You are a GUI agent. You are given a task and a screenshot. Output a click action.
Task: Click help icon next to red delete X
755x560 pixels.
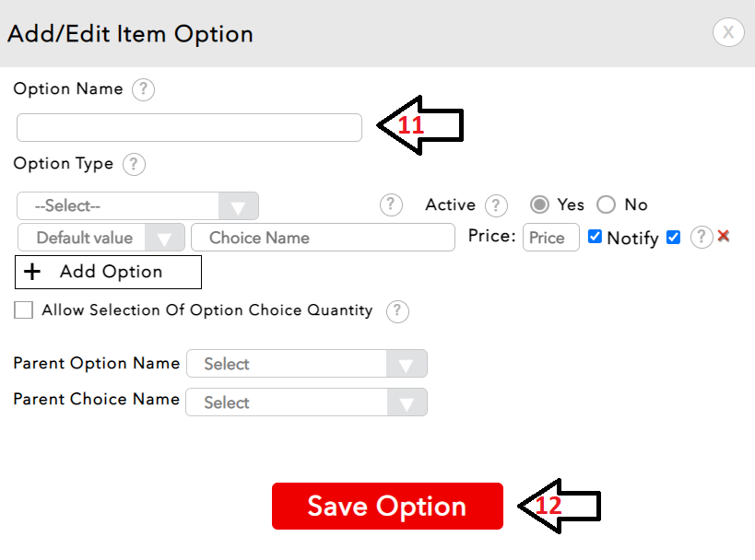702,237
